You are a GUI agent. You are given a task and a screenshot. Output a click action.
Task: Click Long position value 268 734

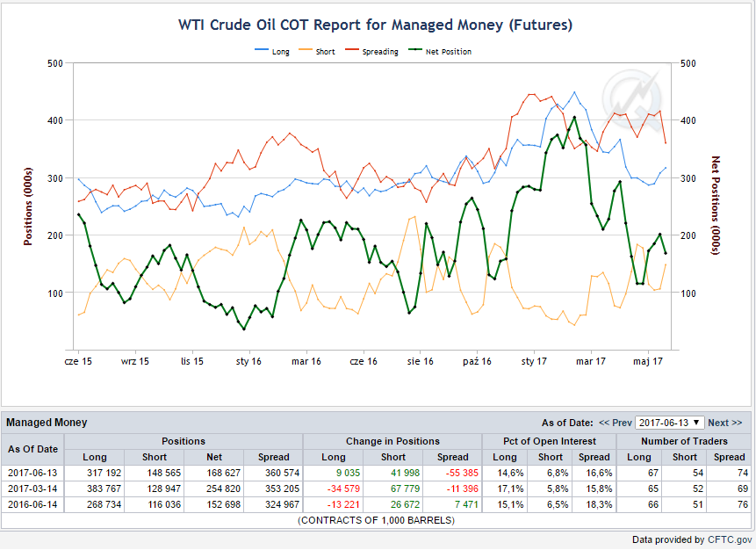(x=104, y=504)
